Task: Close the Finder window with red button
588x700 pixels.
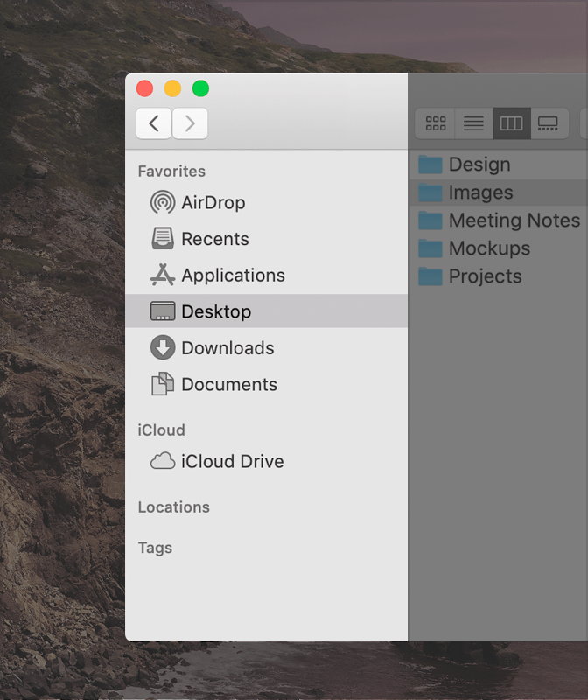Action: 144,88
